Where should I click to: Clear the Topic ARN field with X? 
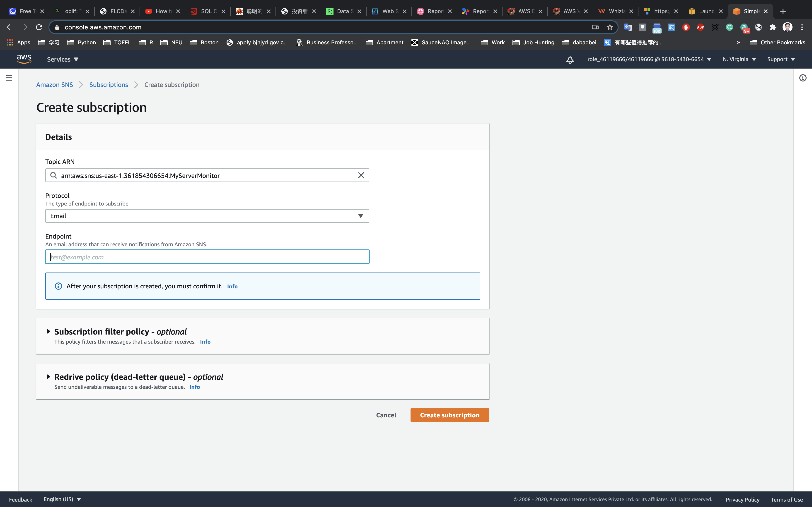point(361,175)
